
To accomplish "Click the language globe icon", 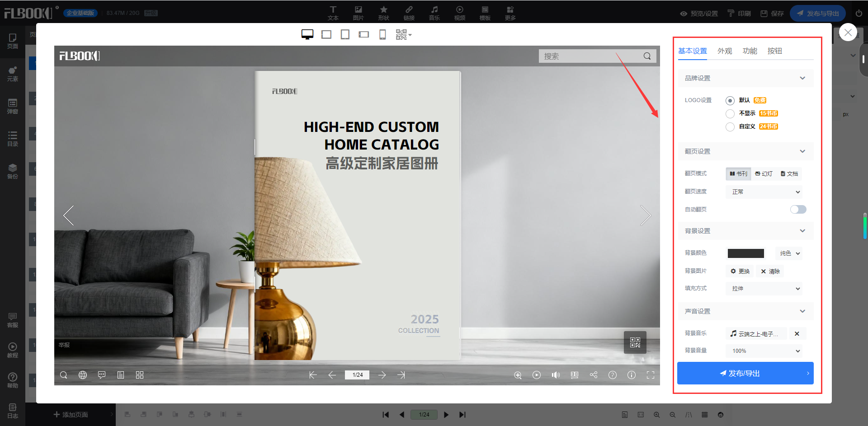I will (83, 375).
